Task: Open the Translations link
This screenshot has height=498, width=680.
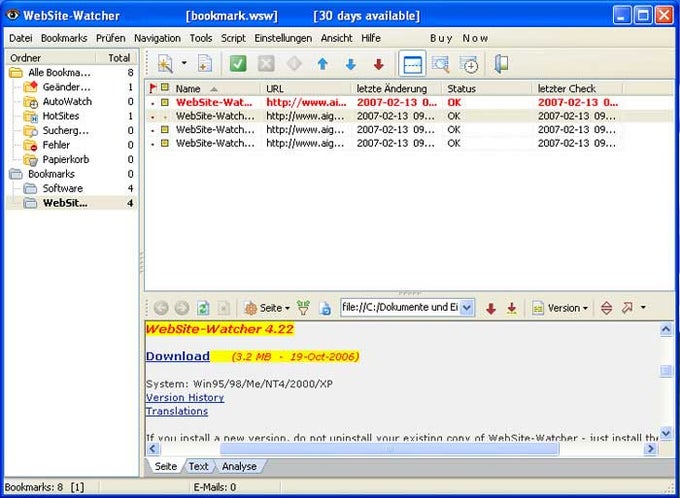Action: (177, 411)
